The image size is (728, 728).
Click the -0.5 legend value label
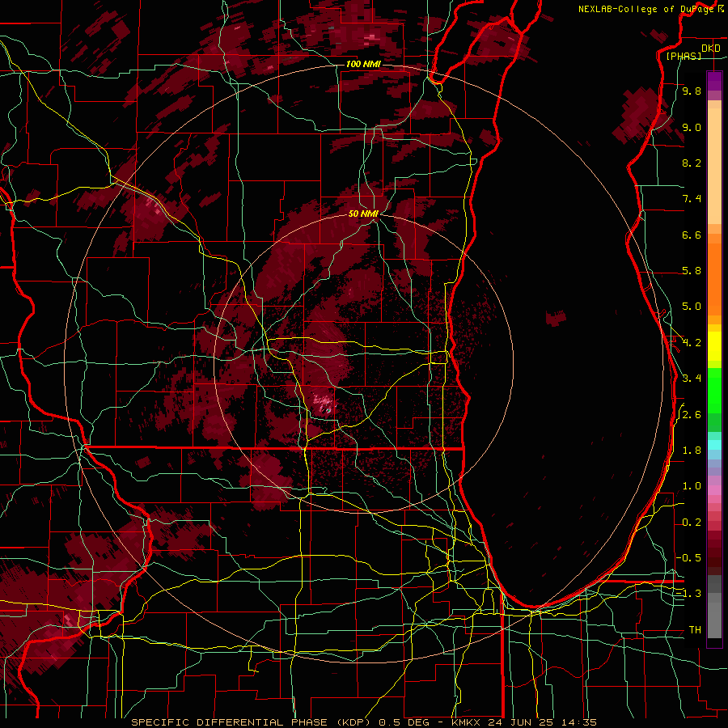pos(689,558)
